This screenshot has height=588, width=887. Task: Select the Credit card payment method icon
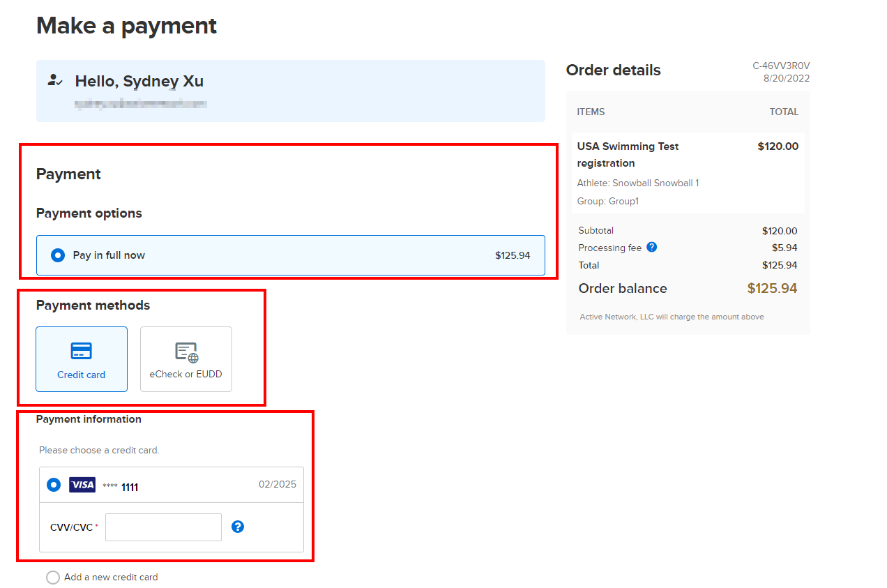pos(82,351)
